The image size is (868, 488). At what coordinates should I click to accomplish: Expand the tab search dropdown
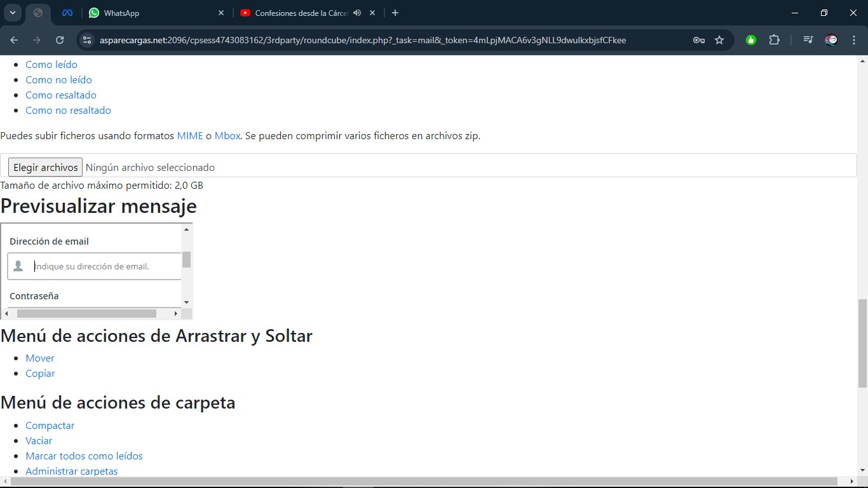[12, 13]
